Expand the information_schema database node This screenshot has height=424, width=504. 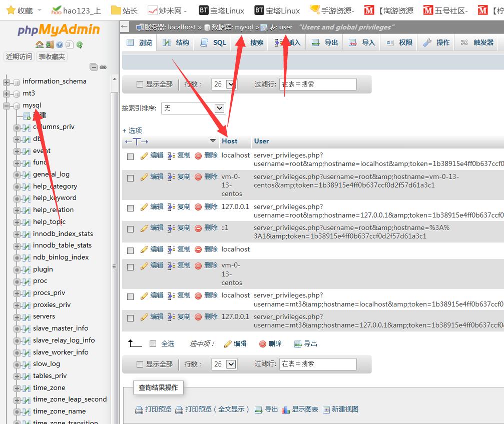pyautogui.click(x=7, y=81)
